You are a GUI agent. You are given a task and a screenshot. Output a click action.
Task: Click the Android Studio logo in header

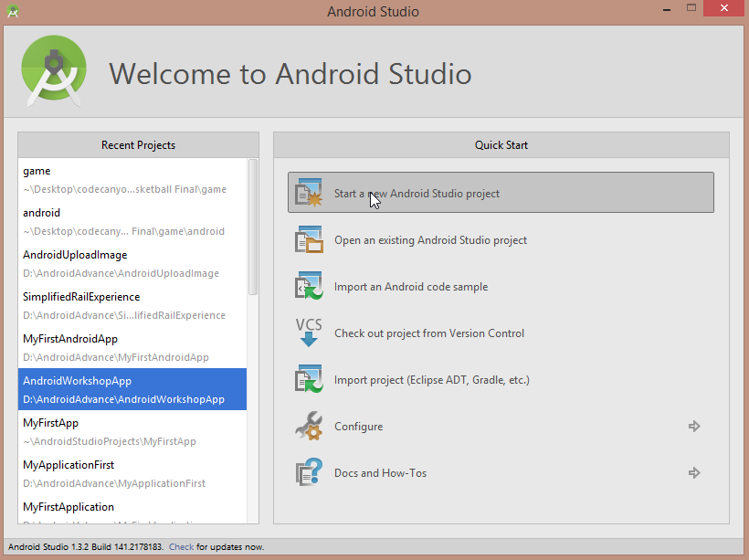(54, 70)
